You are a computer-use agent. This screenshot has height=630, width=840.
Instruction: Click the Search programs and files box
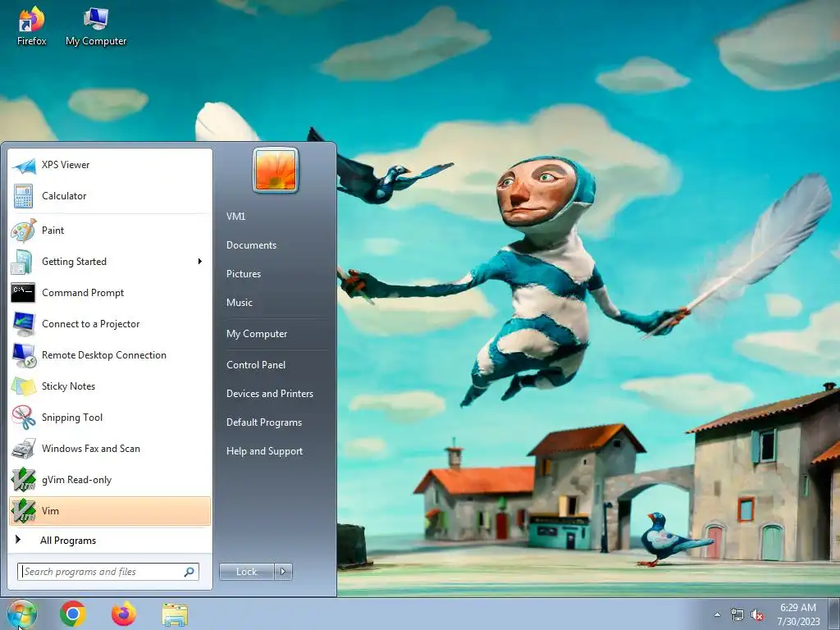click(x=108, y=572)
